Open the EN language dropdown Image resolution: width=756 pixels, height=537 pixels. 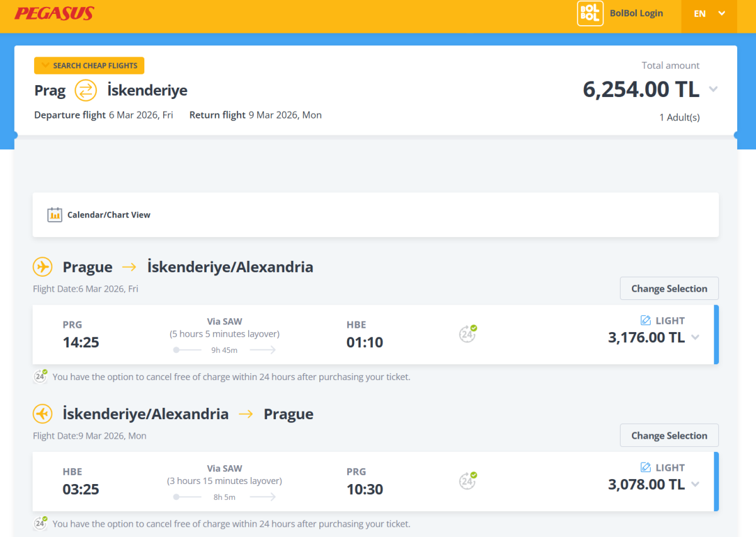tap(709, 13)
